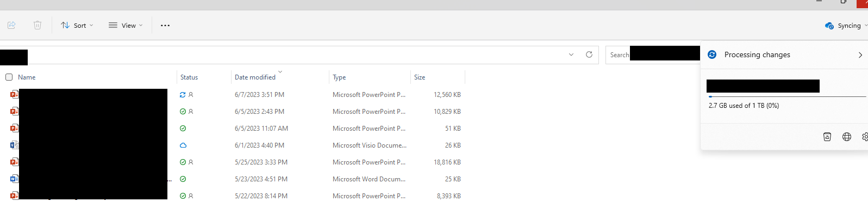868x201 pixels.
Task: Click the Delete trash can icon in toolbar
Action: tap(38, 25)
